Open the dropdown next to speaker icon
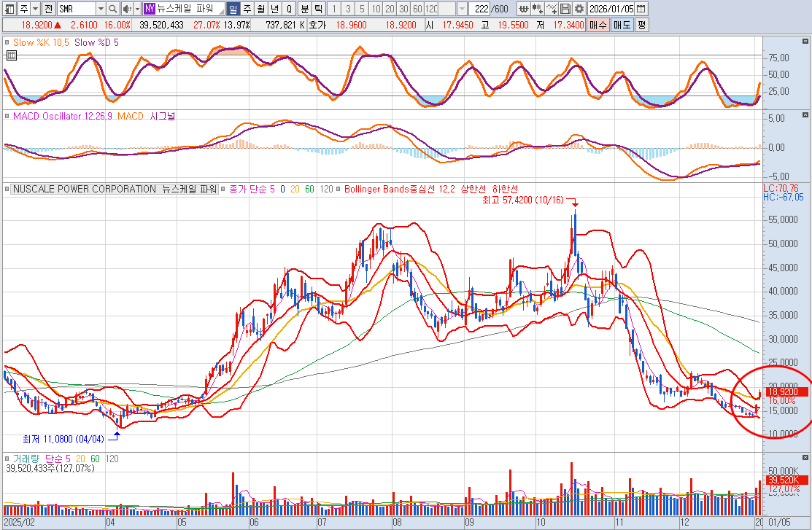The width and height of the screenshot is (812, 530). 136,9
